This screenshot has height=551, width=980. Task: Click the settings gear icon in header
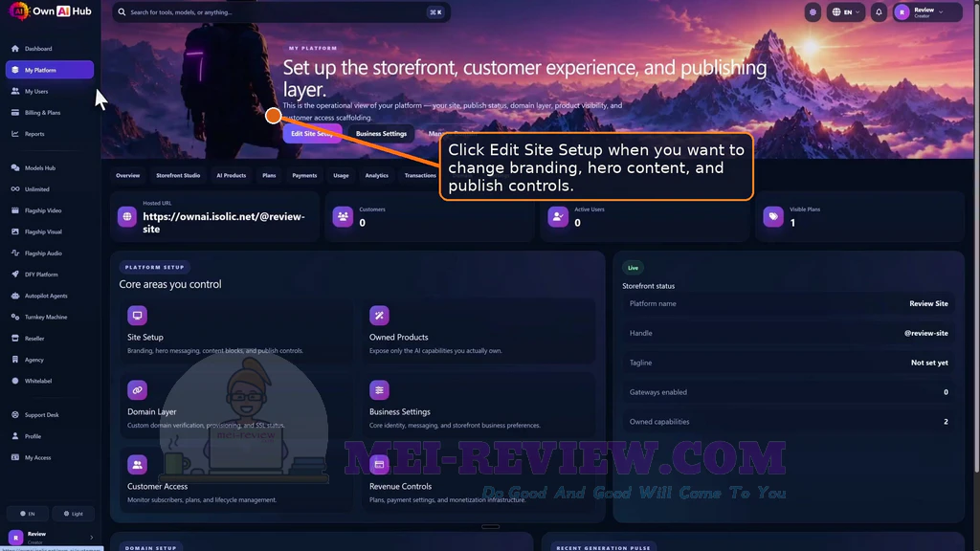click(x=813, y=11)
